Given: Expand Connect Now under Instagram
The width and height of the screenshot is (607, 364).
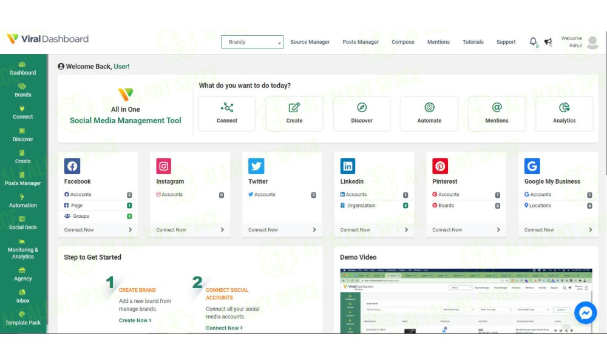Looking at the screenshot, I should pos(190,230).
